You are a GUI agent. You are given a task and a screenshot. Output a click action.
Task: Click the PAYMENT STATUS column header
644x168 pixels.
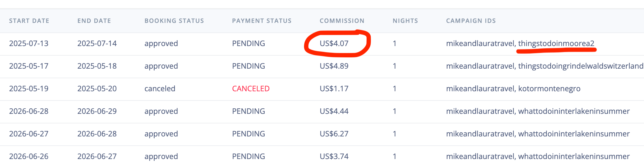pos(261,21)
